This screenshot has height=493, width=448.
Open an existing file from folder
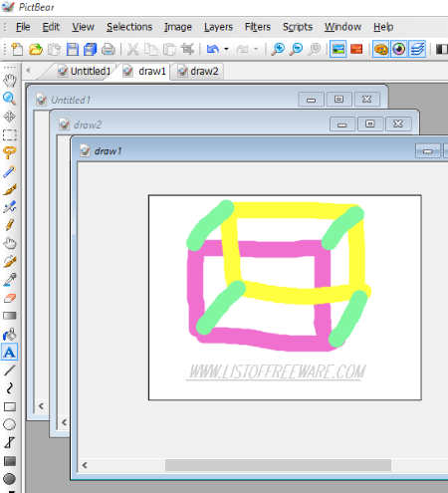tap(36, 49)
